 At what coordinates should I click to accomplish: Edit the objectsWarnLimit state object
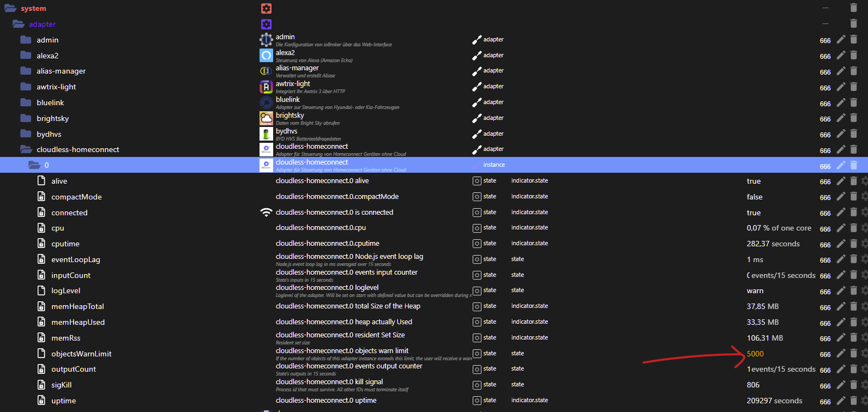click(841, 354)
